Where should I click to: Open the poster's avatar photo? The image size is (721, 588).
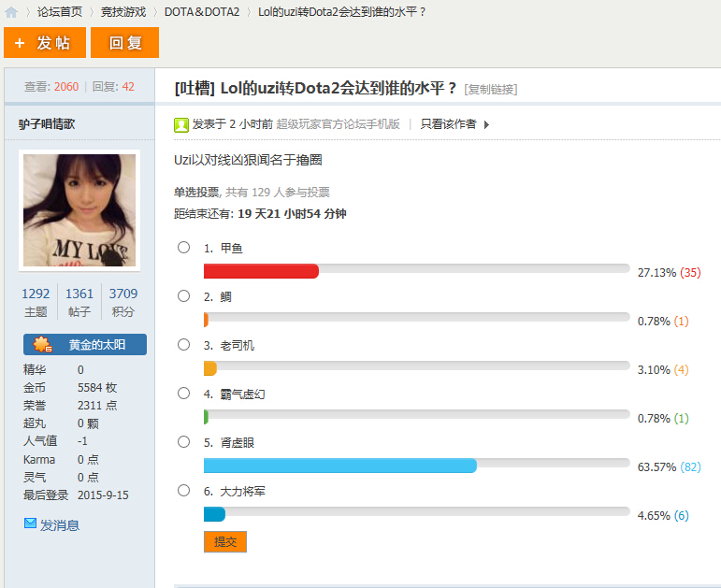click(79, 210)
